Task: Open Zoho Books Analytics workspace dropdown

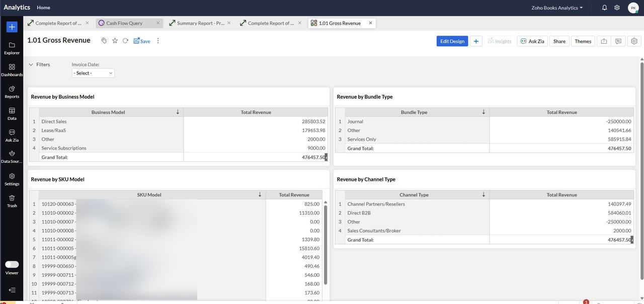Action: coord(557,8)
